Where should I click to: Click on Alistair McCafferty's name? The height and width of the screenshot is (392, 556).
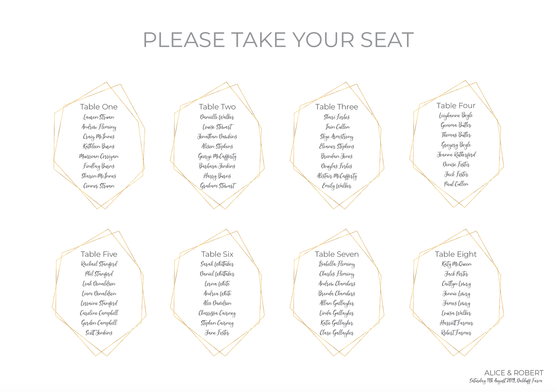click(337, 176)
